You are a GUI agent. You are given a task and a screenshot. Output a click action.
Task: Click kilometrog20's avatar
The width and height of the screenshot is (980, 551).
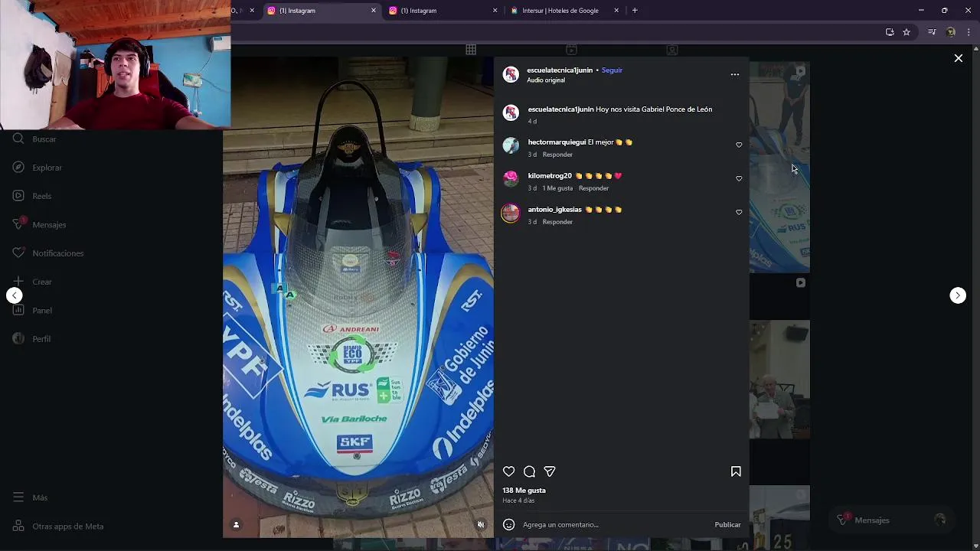pyautogui.click(x=511, y=179)
